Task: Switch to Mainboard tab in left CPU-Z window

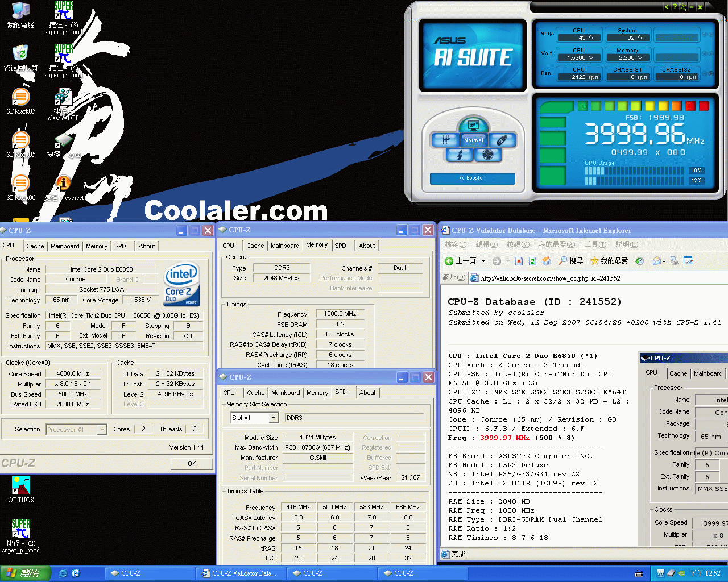Action: [x=65, y=246]
